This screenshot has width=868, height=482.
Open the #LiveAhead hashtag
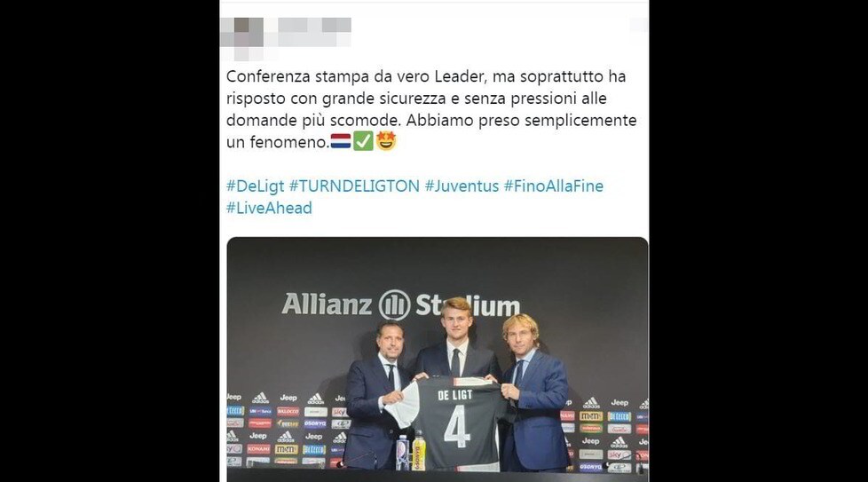[269, 208]
